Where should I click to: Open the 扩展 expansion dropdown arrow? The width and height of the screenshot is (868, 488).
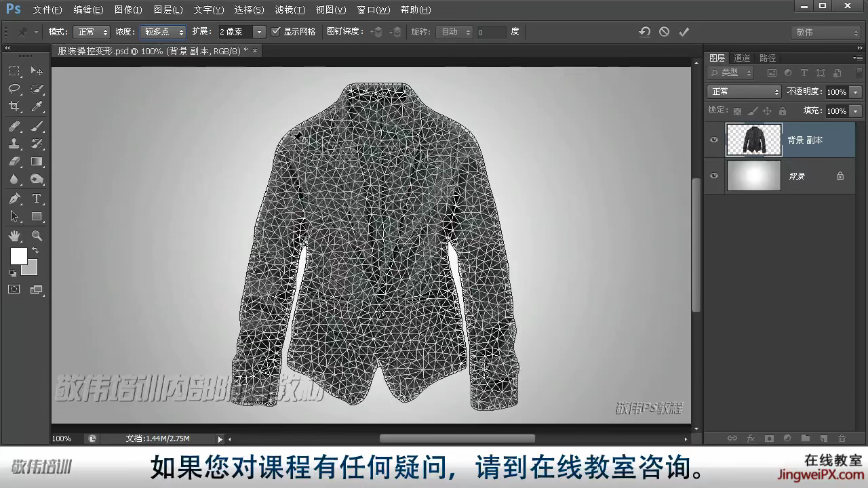click(259, 32)
